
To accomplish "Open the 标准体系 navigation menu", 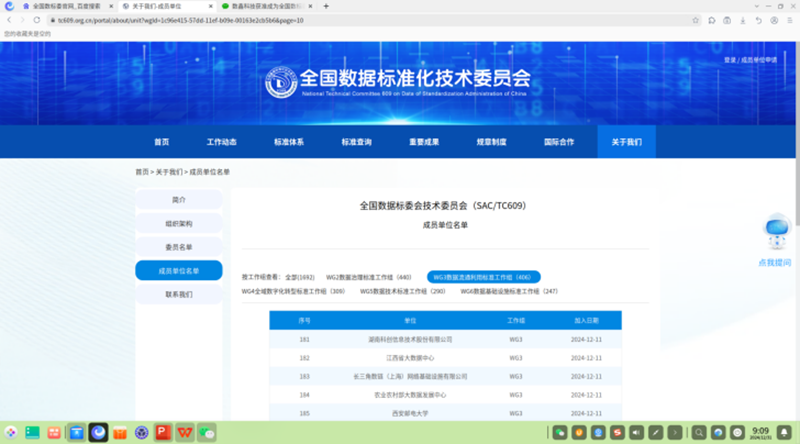I will (289, 142).
